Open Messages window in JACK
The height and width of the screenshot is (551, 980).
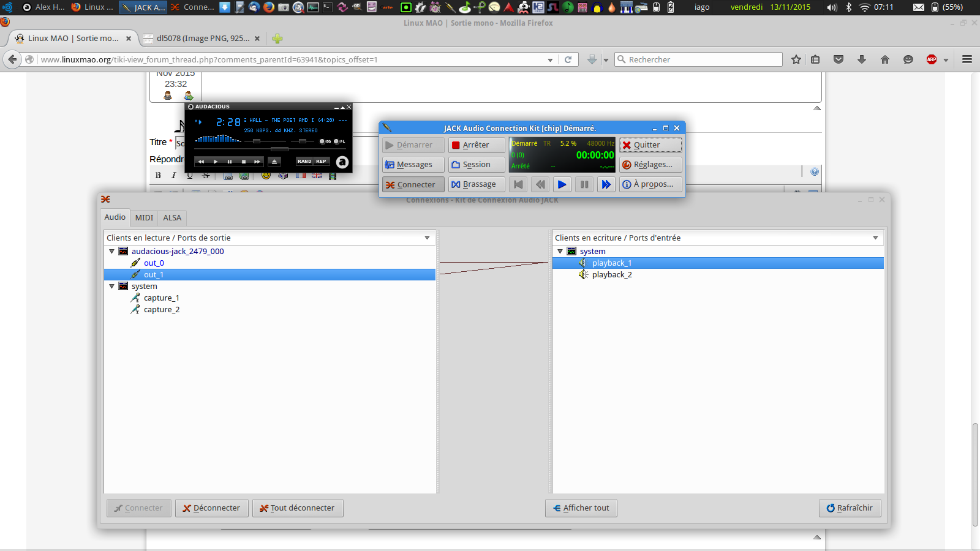413,165
